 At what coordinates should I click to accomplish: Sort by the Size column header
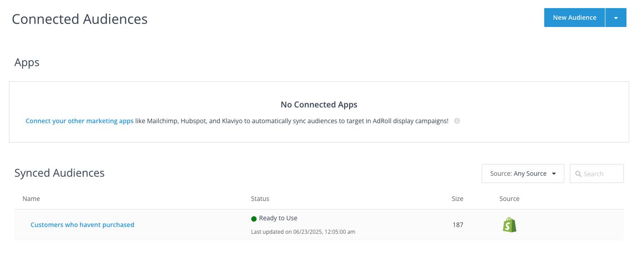point(457,199)
